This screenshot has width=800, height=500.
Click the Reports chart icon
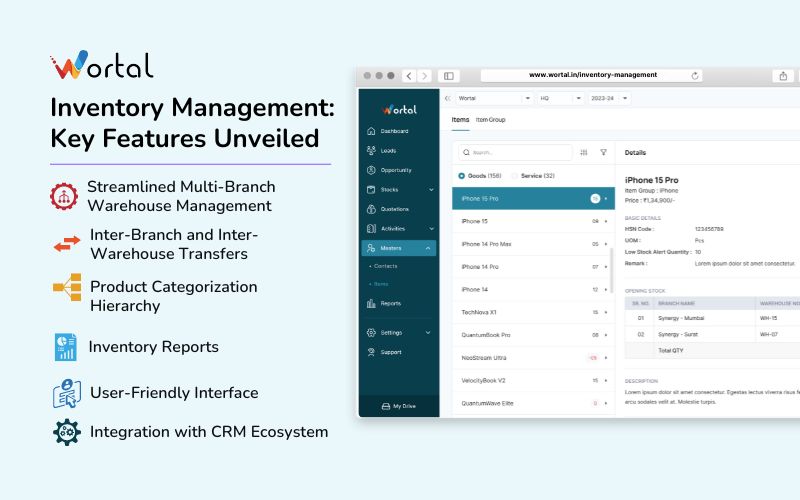pos(372,303)
